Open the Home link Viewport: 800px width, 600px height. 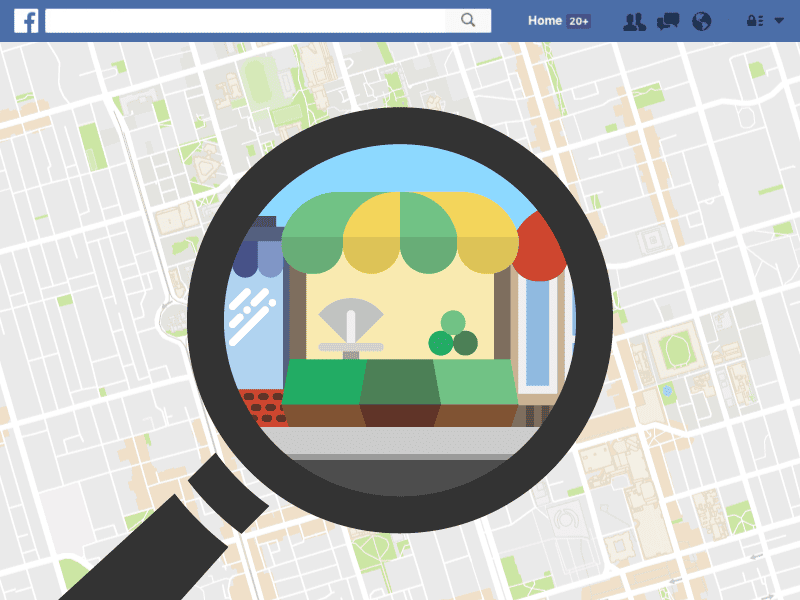tap(544, 21)
